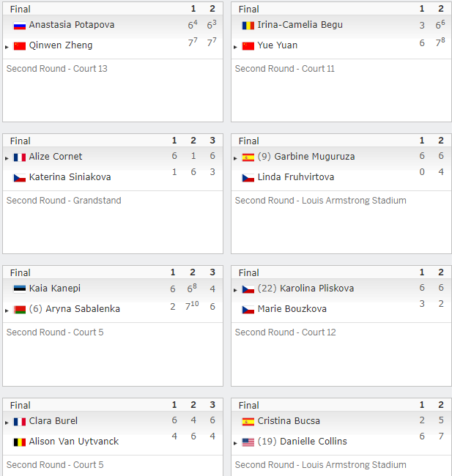Image resolution: width=452 pixels, height=476 pixels.
Task: Click winner arrow next to Alize Cornet
Action: tap(7, 158)
